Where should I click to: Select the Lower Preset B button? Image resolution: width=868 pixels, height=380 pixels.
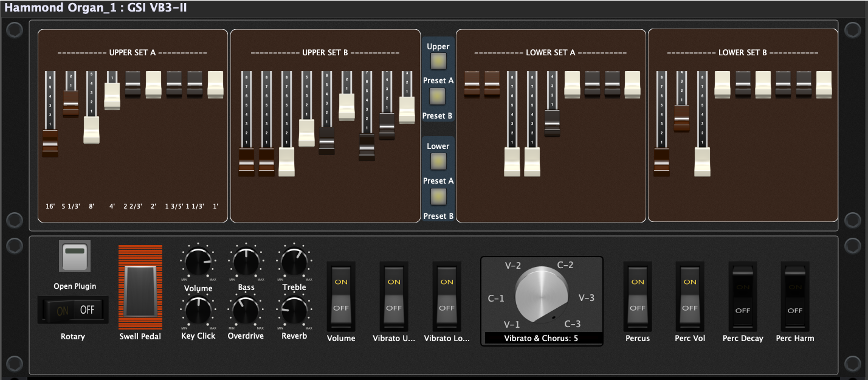coord(438,196)
